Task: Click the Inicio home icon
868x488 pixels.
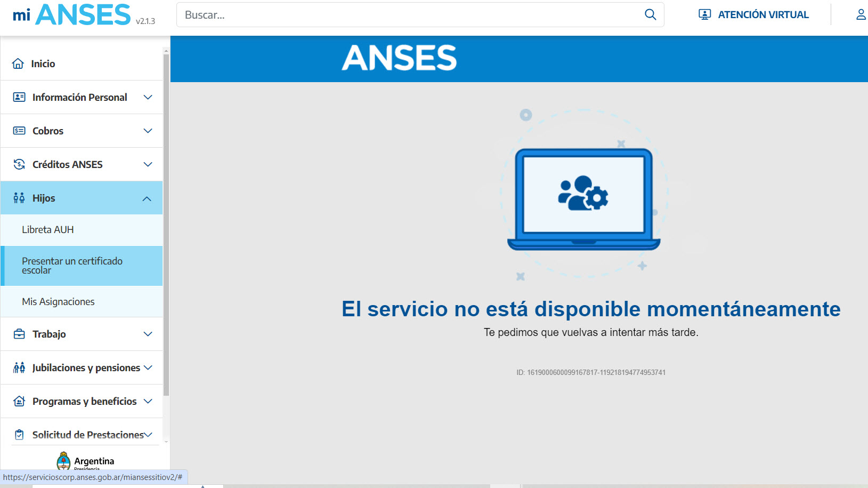Action: click(x=18, y=63)
